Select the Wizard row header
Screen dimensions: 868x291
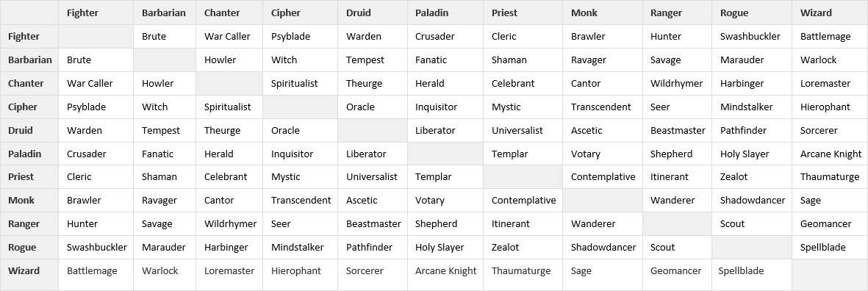[x=24, y=271]
